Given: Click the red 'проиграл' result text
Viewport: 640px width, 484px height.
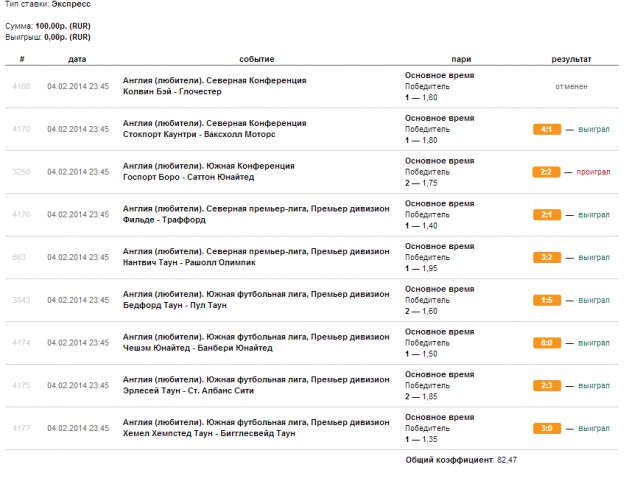Looking at the screenshot, I should (592, 172).
